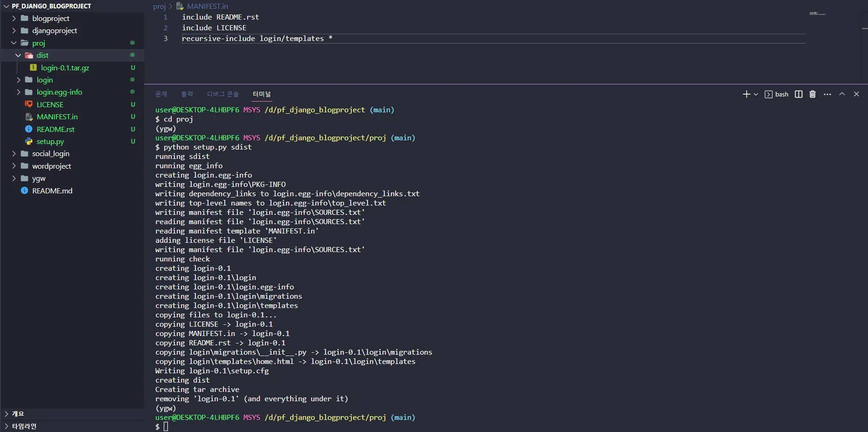Close the terminal panel
Viewport: 868px width, 432px height.
pos(856,94)
